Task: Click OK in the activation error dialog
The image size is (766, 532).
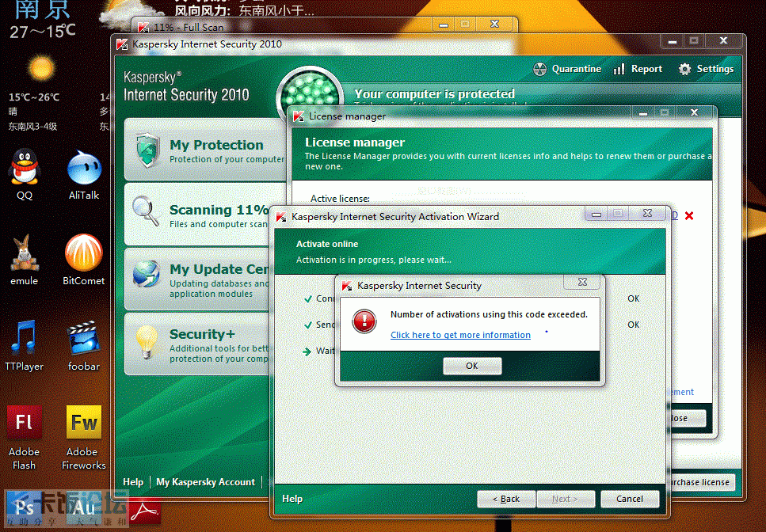Action: tap(472, 366)
